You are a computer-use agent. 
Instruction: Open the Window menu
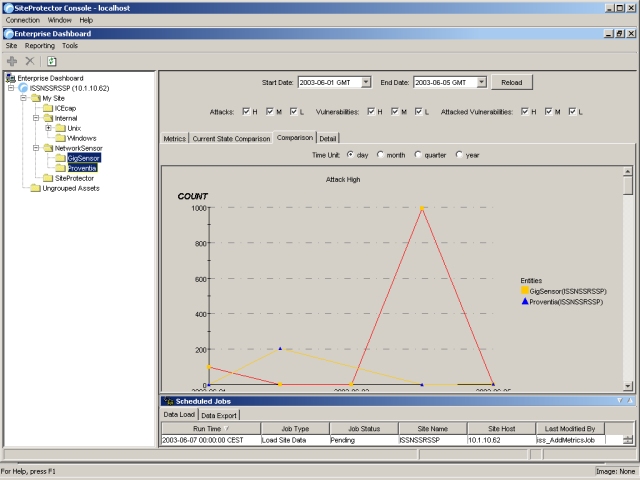point(60,20)
